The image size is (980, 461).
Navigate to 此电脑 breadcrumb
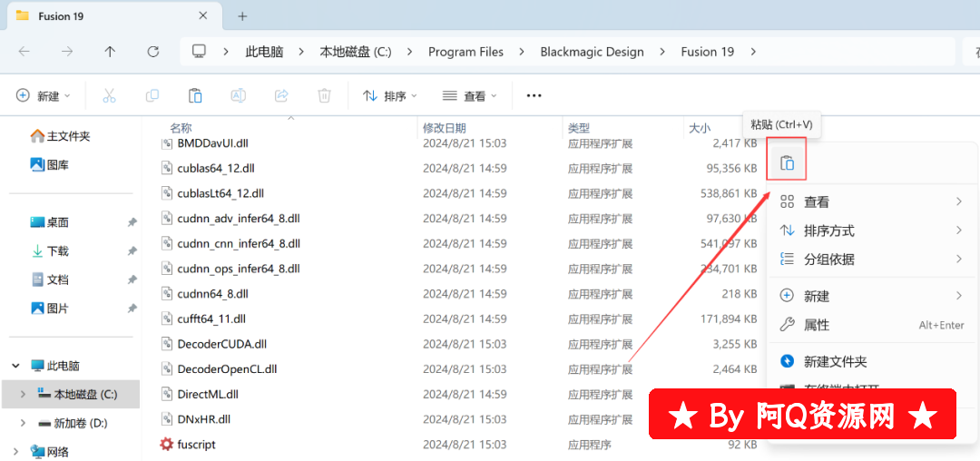tap(264, 52)
